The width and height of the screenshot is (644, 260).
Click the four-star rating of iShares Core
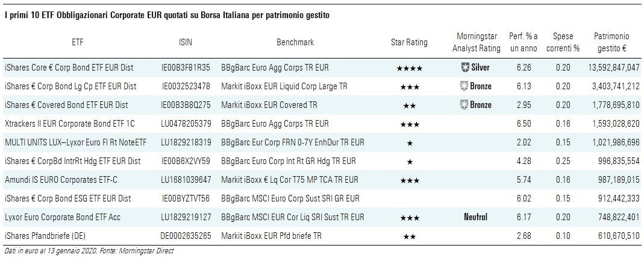tap(409, 68)
